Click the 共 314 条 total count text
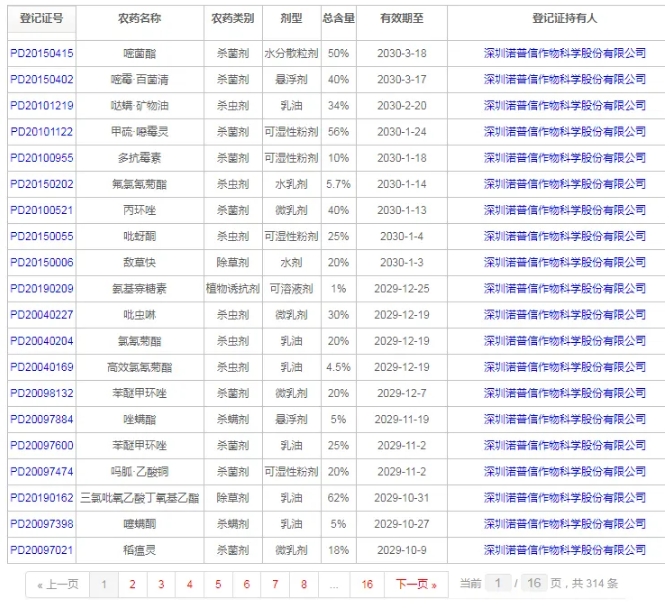670x608 pixels. [595, 583]
